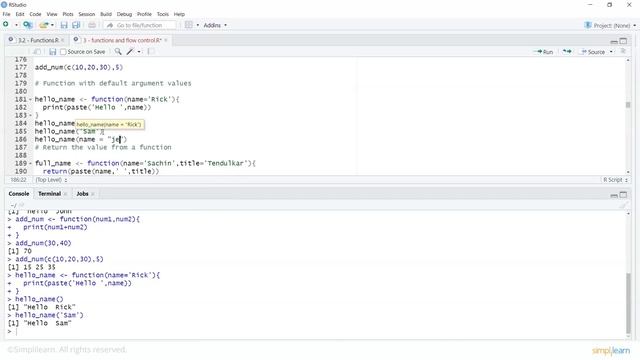
Task: Click the view working directory arrow icon
Action: tap(21, 205)
